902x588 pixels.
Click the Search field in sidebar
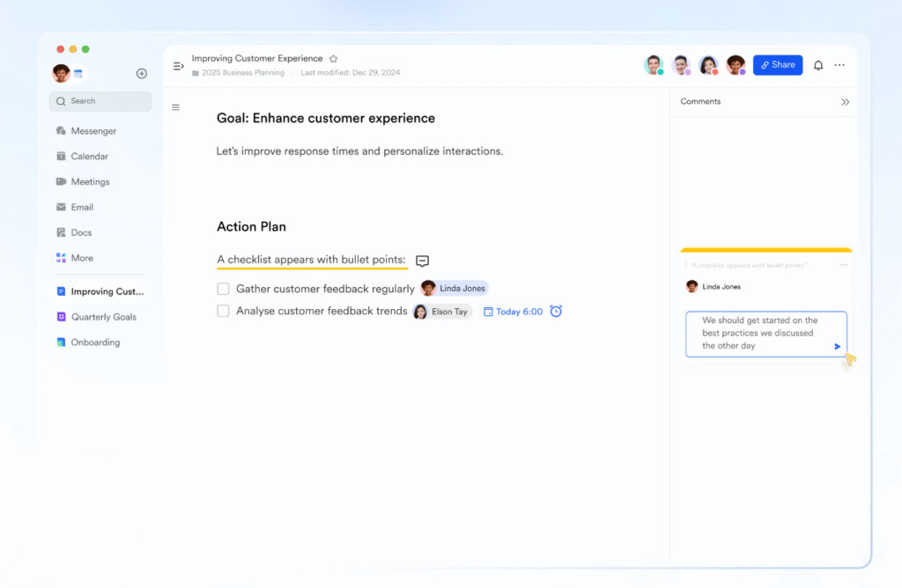[100, 101]
